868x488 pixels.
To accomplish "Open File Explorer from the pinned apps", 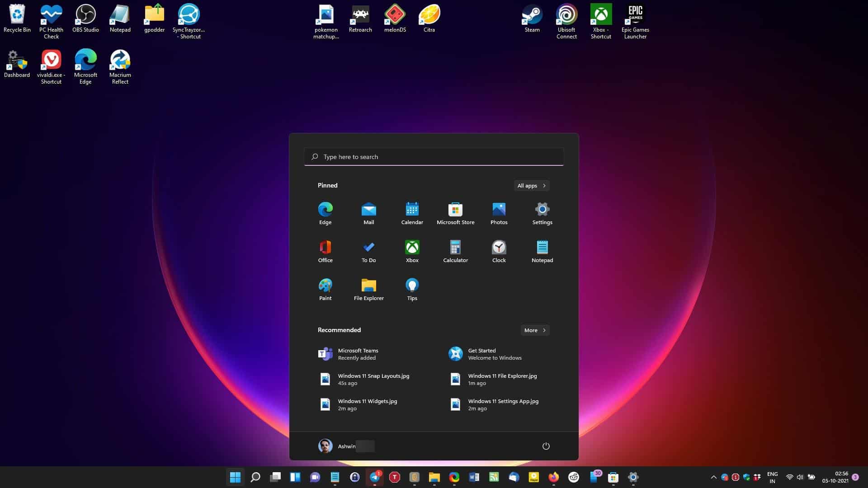I will click(x=368, y=289).
